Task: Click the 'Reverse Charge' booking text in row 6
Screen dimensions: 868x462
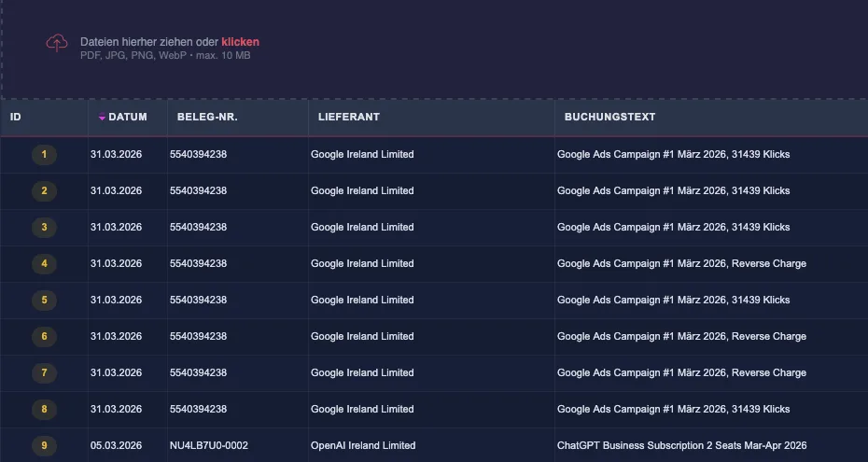Action: coord(681,336)
